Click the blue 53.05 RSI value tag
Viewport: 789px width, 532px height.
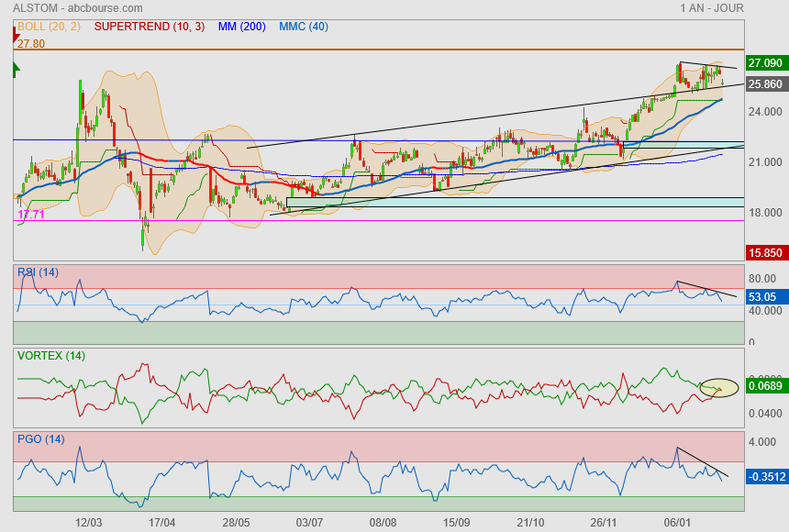[x=765, y=297]
